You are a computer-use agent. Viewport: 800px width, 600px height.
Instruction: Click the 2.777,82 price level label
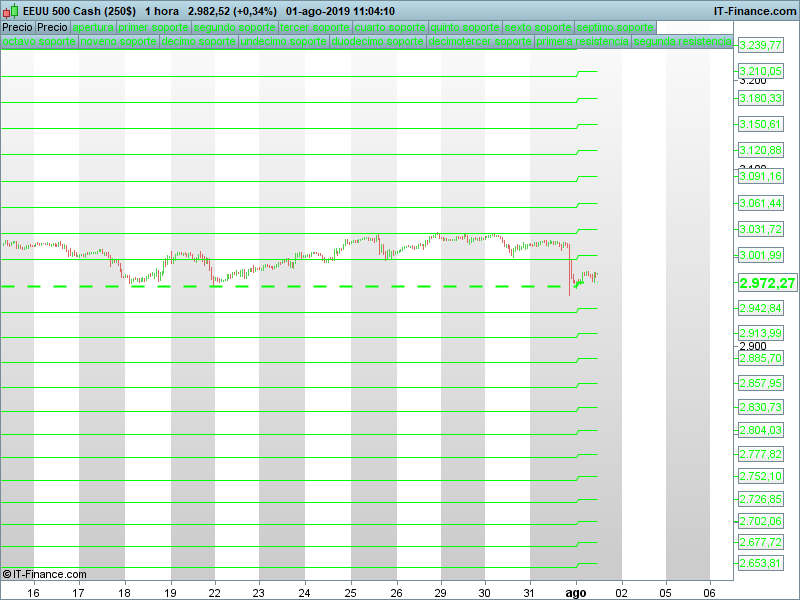click(x=761, y=454)
